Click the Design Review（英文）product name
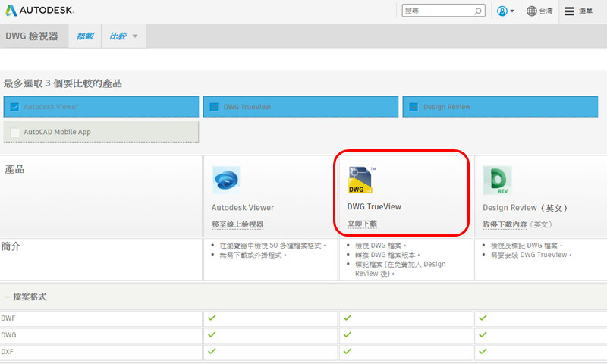 point(525,208)
